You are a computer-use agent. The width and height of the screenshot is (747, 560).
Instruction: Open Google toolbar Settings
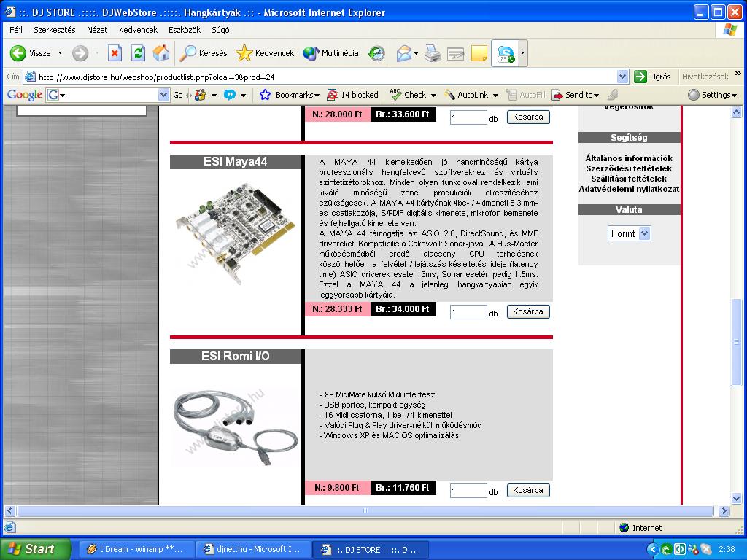(x=713, y=95)
